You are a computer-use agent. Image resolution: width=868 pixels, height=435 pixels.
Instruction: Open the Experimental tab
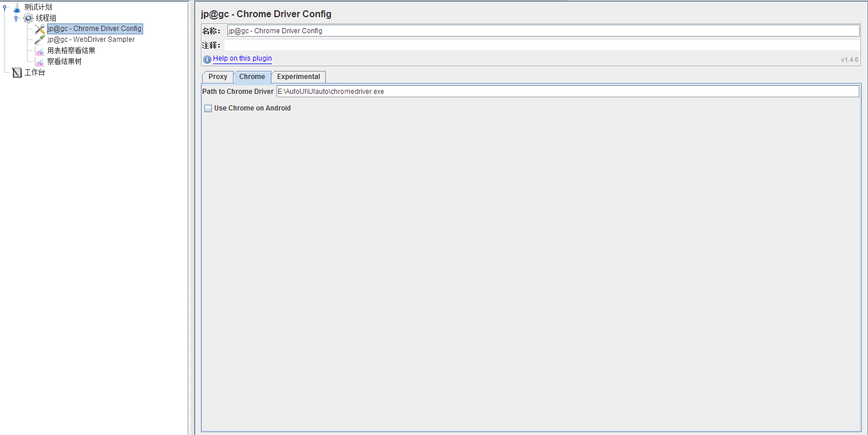(x=298, y=77)
